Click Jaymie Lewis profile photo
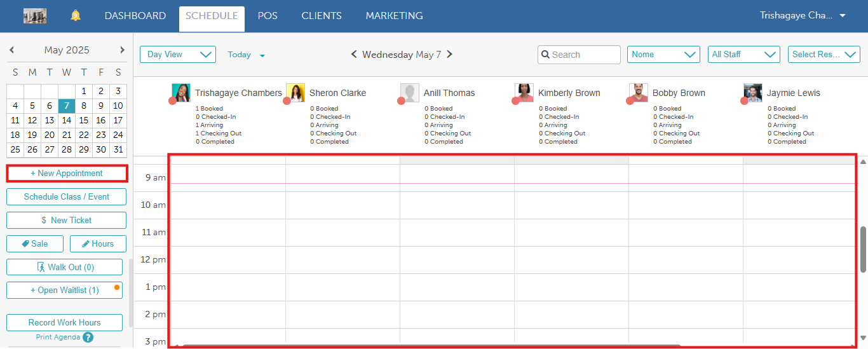Screen dimensions: 868x349 click(753, 93)
